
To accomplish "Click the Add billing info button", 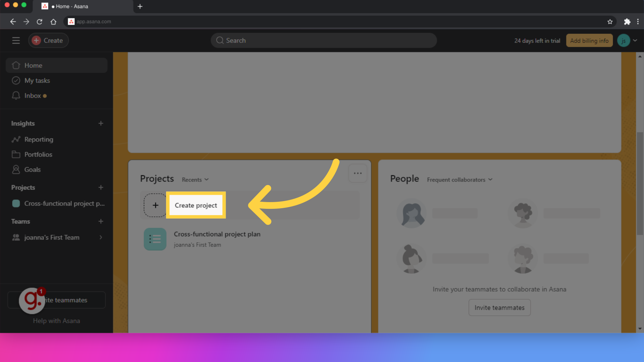I will click(589, 41).
